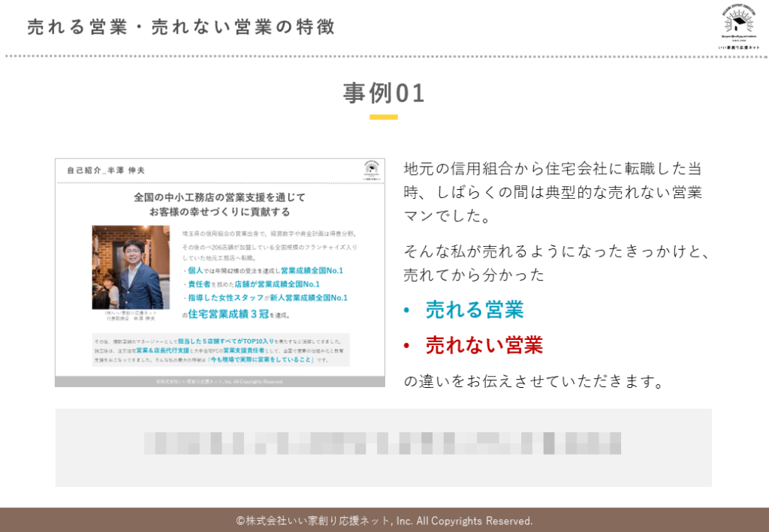Select the 事例01 heading
Screen dimensions: 769x532
pos(384,93)
